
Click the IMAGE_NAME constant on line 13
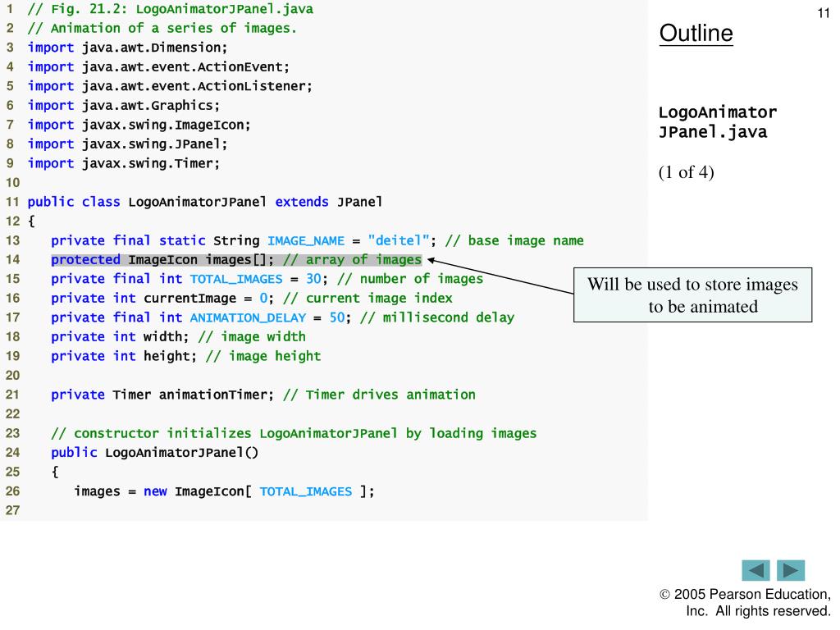(x=306, y=240)
